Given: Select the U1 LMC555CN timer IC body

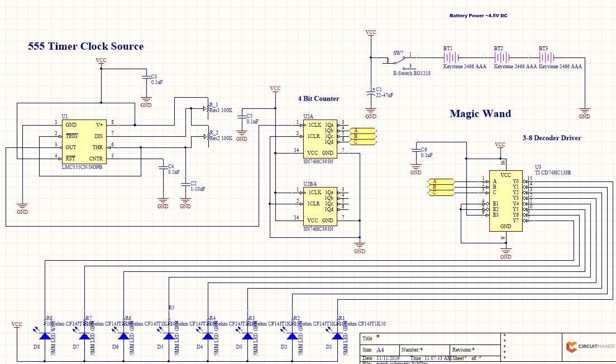Looking at the screenshot, I should [x=84, y=142].
